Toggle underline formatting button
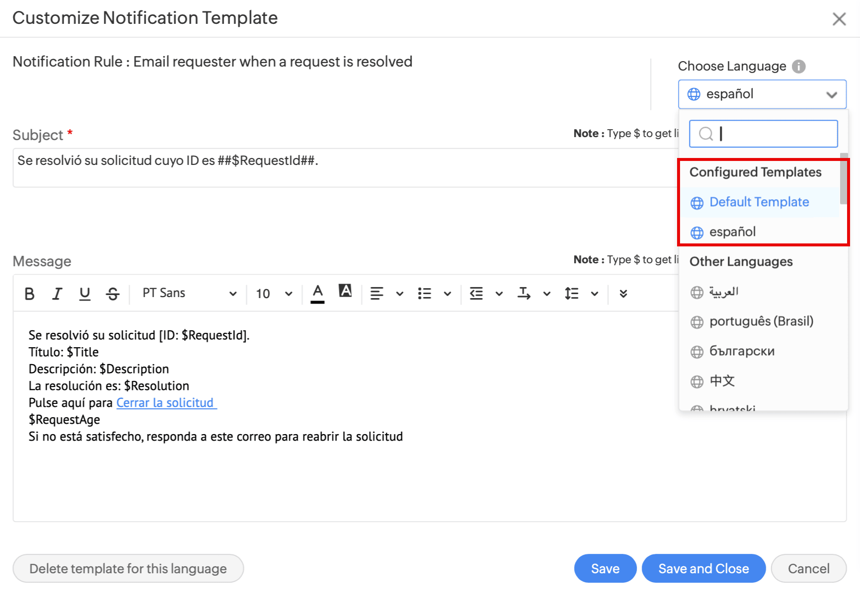Viewport: 860px width, 616px height. point(85,294)
